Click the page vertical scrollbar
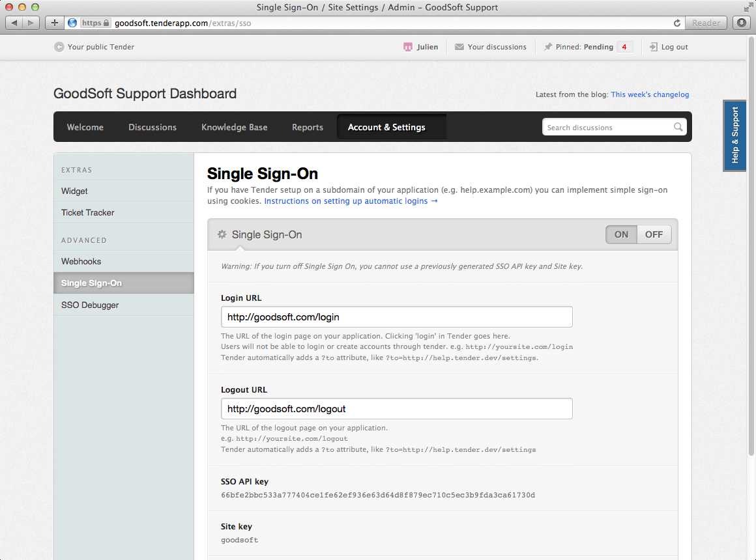Viewport: 756px width, 560px height. pos(751,245)
